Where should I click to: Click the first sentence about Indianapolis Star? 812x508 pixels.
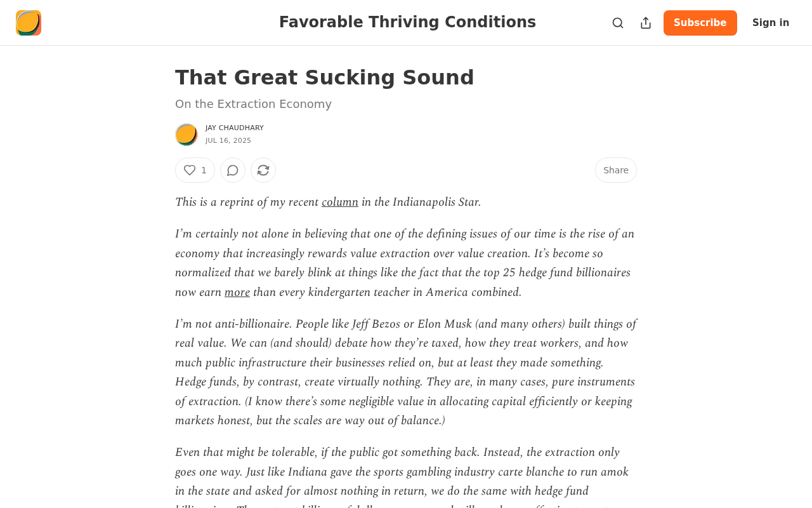point(328,202)
